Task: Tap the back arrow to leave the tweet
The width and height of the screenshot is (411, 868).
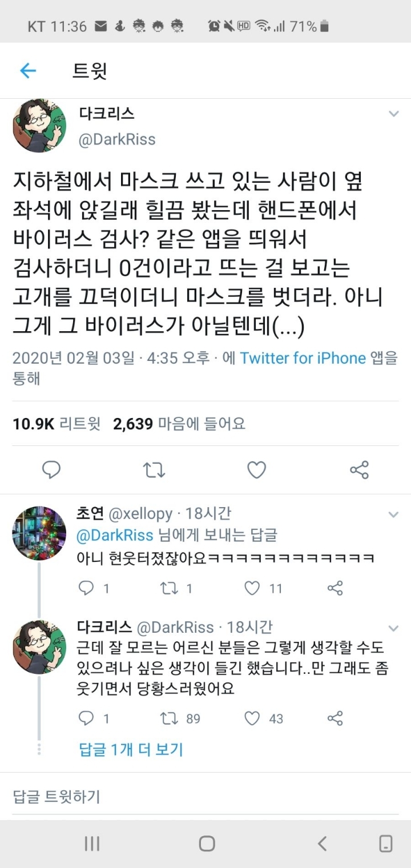Action: point(27,70)
